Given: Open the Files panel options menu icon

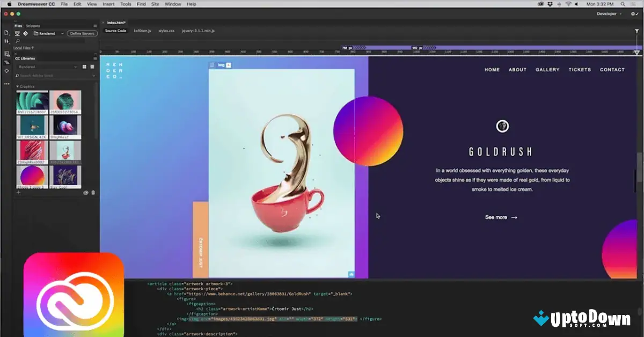Looking at the screenshot, I should pyautogui.click(x=94, y=25).
